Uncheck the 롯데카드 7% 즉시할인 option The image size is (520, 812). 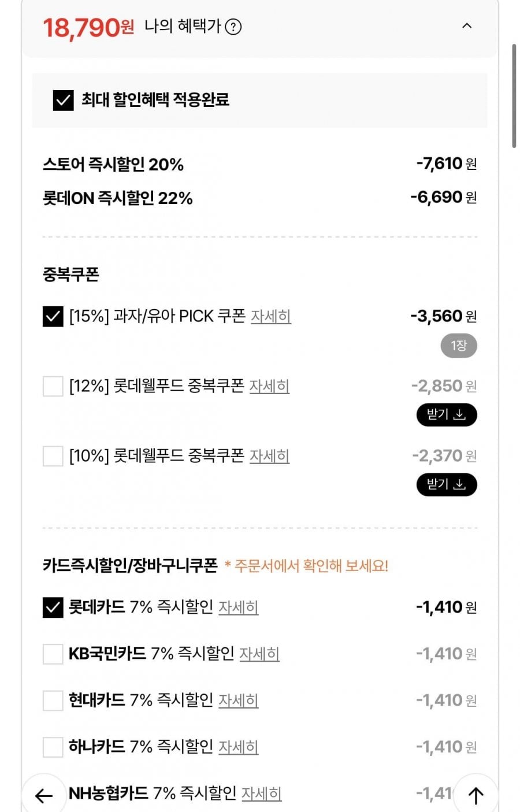coord(53,607)
